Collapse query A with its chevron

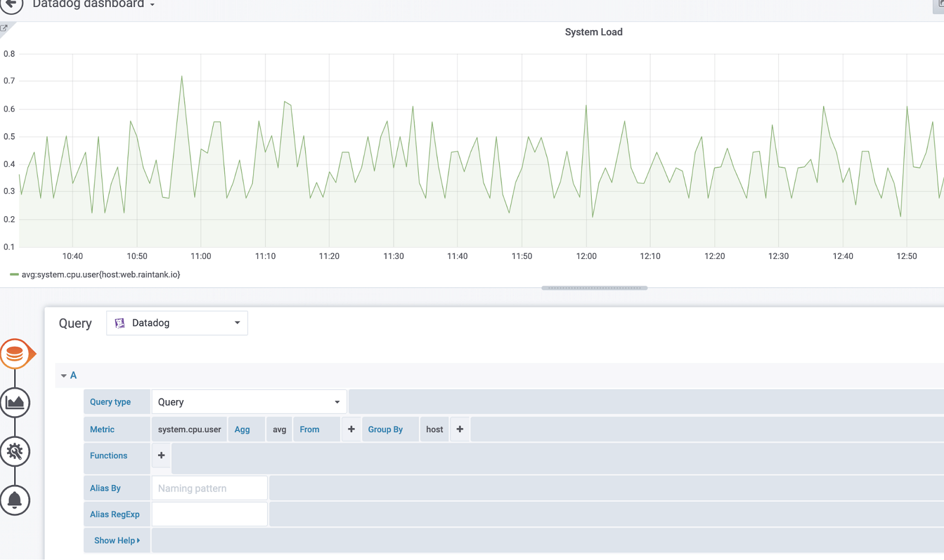click(64, 375)
